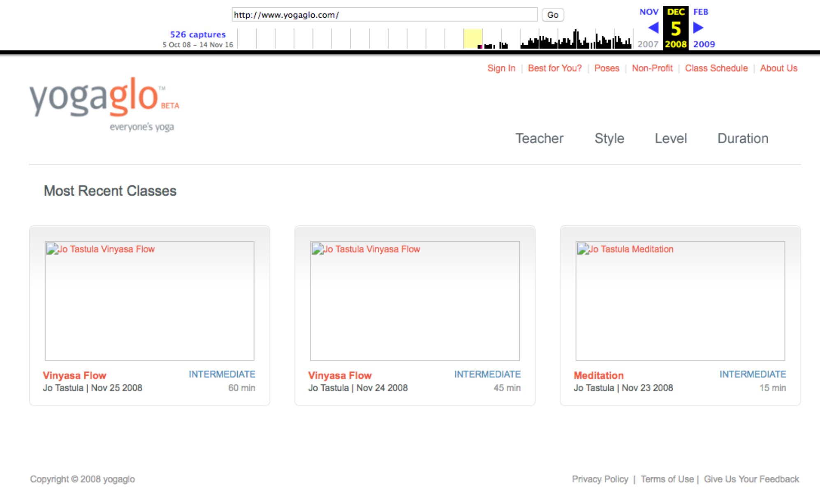Open the Terms of Use link
The height and width of the screenshot is (504, 820).
(667, 479)
